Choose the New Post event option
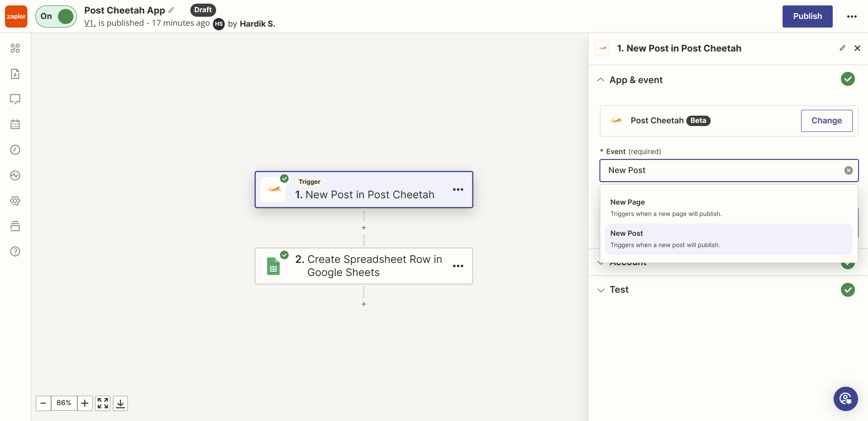Viewport: 868px width, 421px height. tap(729, 239)
